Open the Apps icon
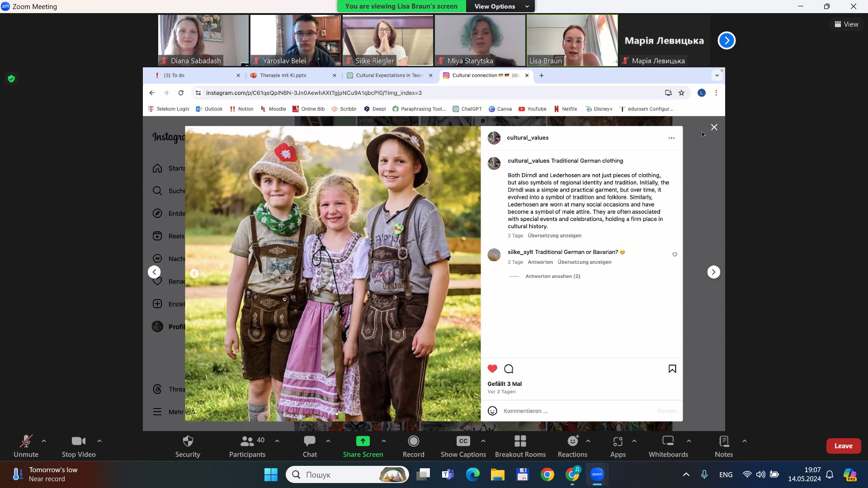The image size is (868, 488). pos(618,441)
